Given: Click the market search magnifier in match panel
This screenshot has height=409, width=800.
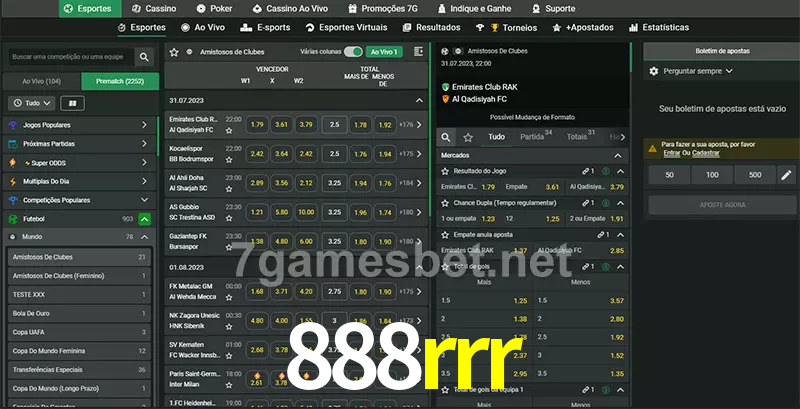Looking at the screenshot, I should point(446,137).
